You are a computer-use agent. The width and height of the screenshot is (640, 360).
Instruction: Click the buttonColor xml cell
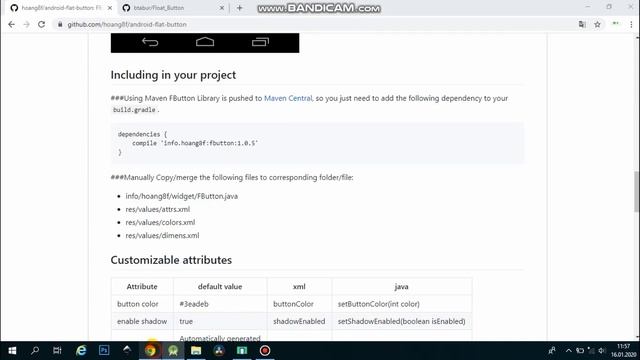coord(300,304)
